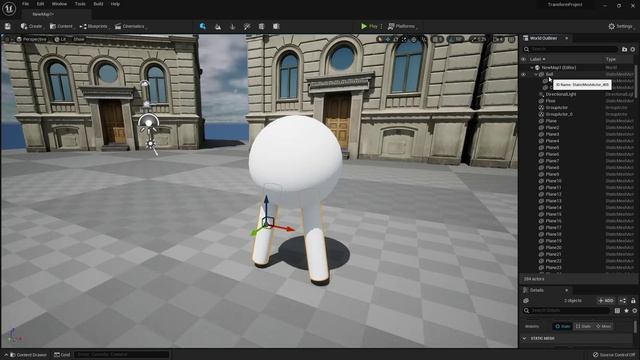Open the Build menu

click(x=98, y=4)
